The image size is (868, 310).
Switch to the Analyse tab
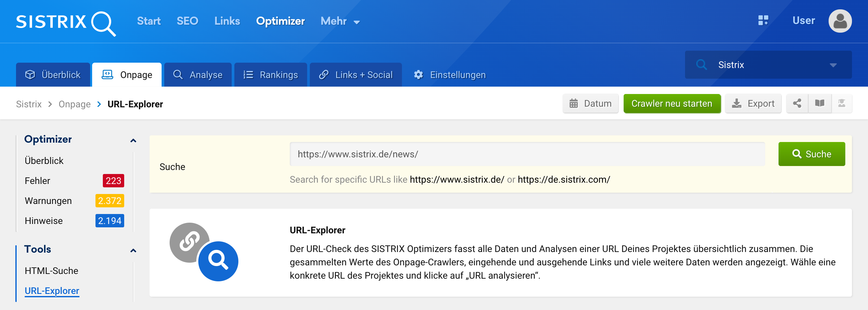(198, 75)
